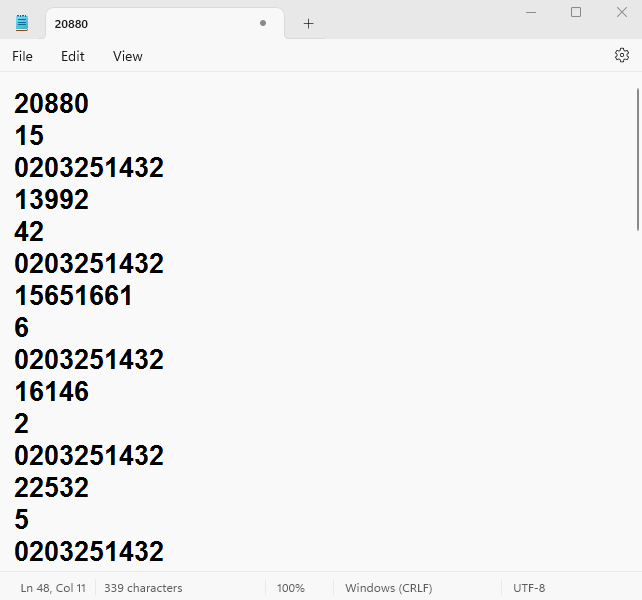The image size is (642, 600).
Task: Open the File menu
Action: [22, 56]
